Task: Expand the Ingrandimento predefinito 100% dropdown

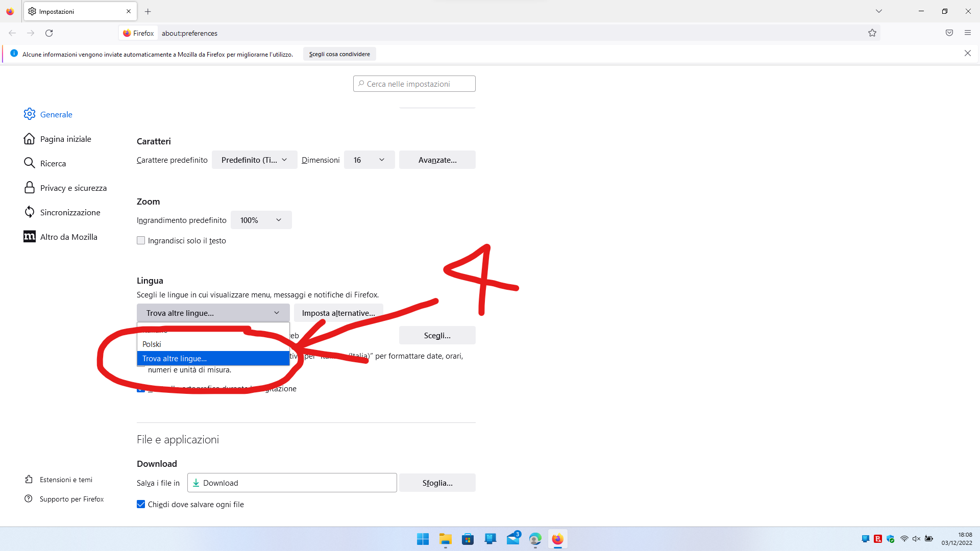Action: point(261,220)
